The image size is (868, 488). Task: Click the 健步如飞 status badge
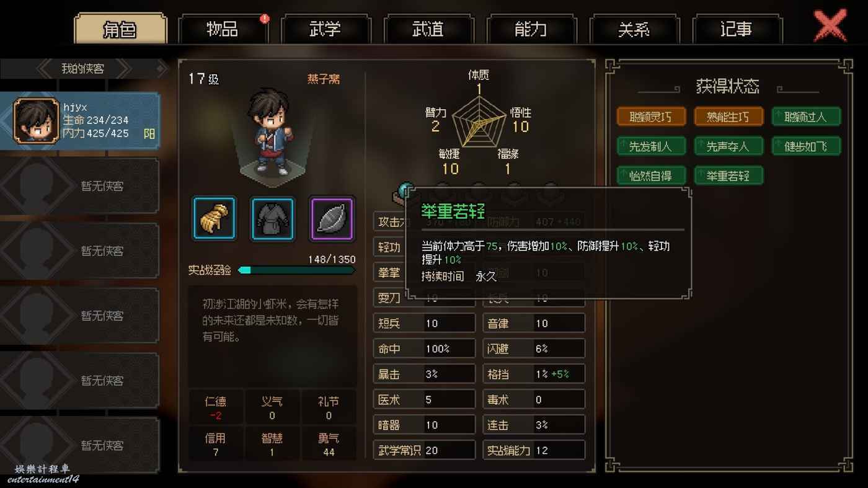click(x=806, y=146)
